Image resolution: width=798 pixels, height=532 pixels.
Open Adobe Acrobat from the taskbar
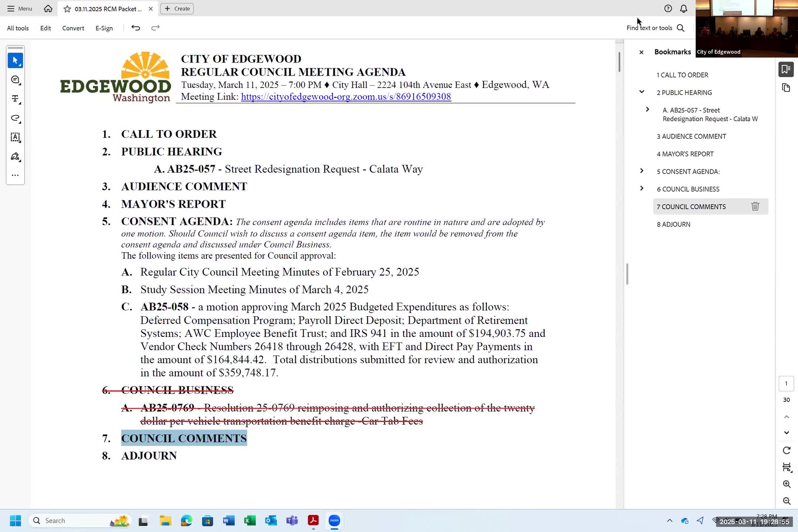(x=313, y=521)
